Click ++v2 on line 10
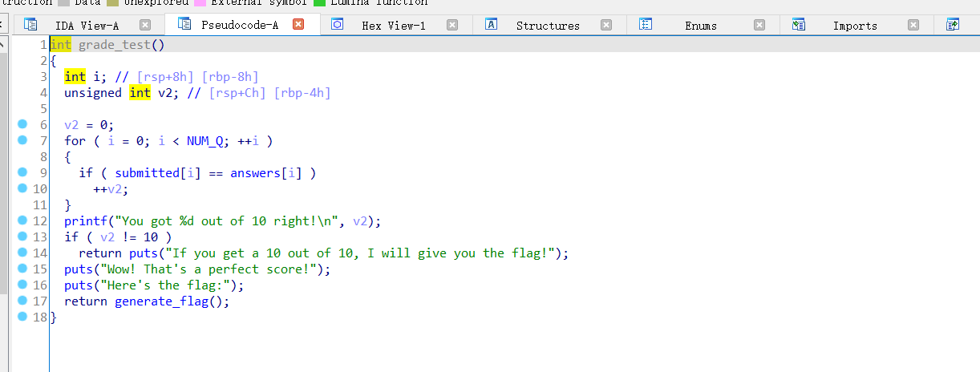The height and width of the screenshot is (372, 980). [x=107, y=189]
